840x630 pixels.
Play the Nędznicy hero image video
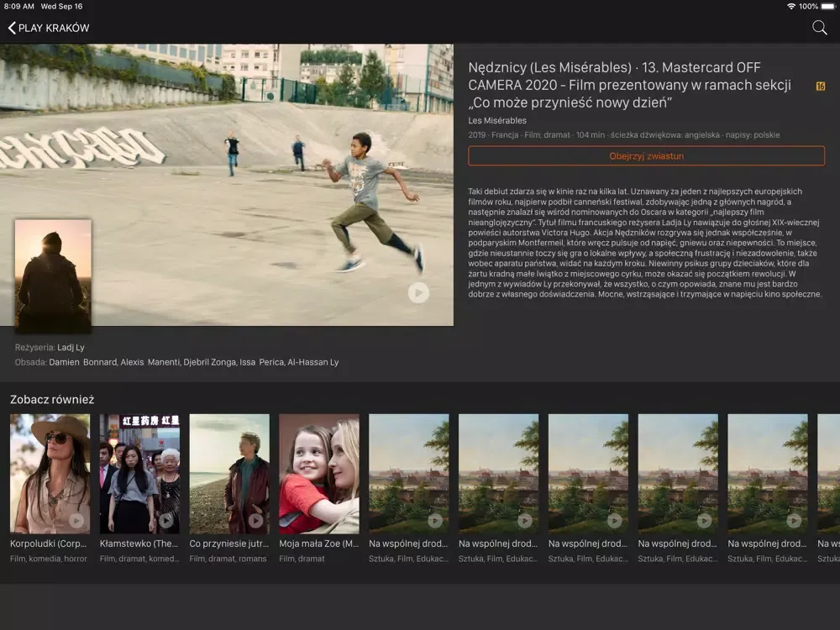click(418, 292)
